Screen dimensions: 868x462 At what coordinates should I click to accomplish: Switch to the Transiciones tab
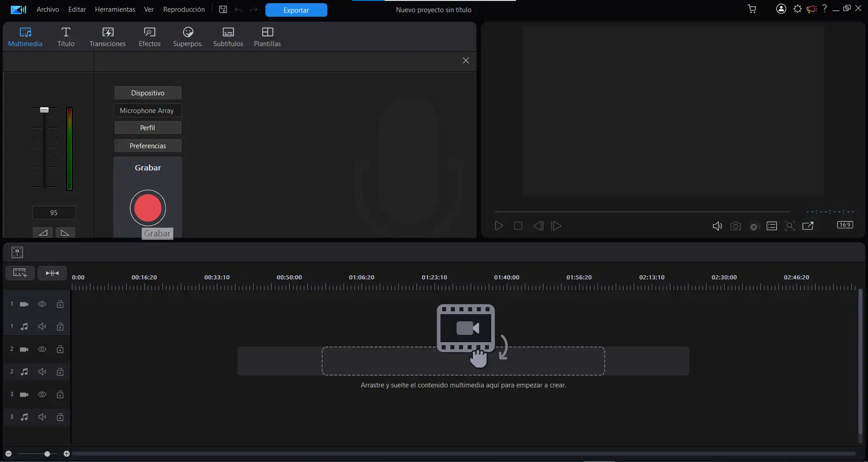coord(108,37)
